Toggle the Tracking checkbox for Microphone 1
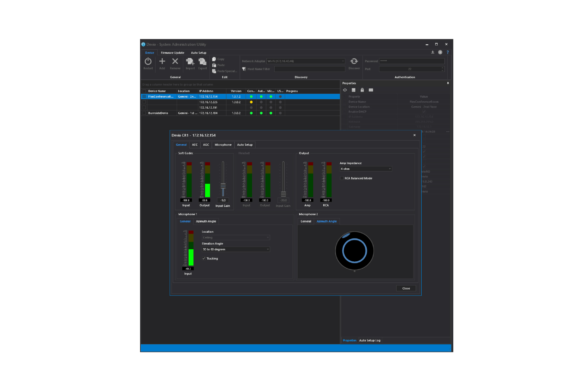The height and width of the screenshot is (392, 575). point(204,258)
